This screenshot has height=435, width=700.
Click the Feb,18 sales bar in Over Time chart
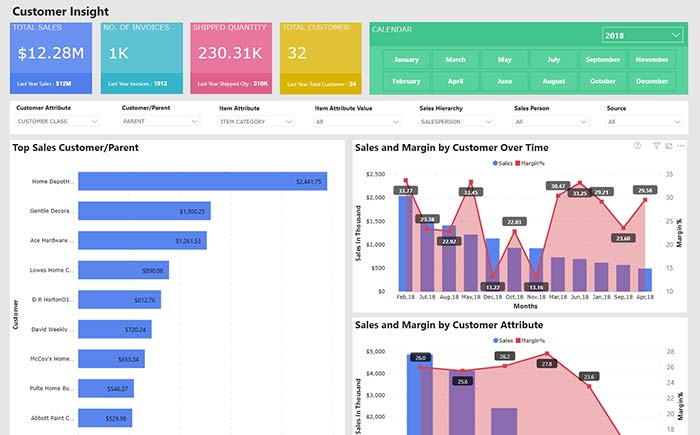(x=405, y=243)
